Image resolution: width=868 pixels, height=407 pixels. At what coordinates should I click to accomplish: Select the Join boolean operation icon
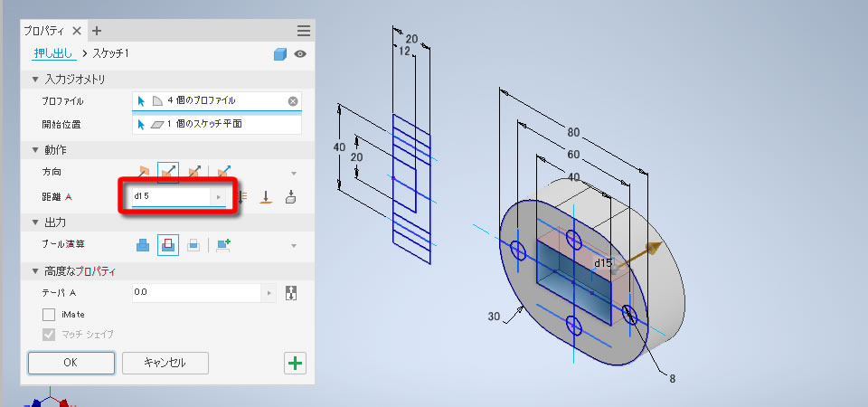(x=143, y=244)
